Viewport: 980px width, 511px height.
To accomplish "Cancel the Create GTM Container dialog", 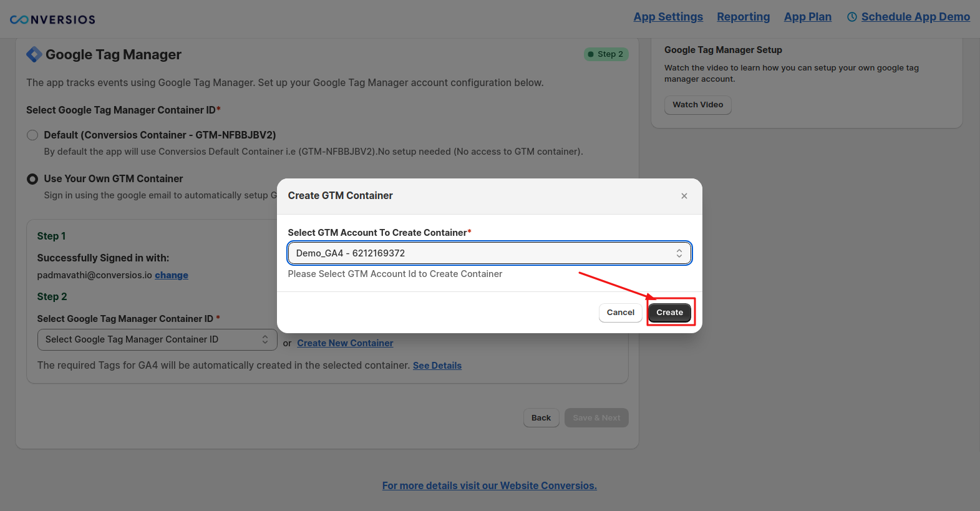I will [621, 313].
